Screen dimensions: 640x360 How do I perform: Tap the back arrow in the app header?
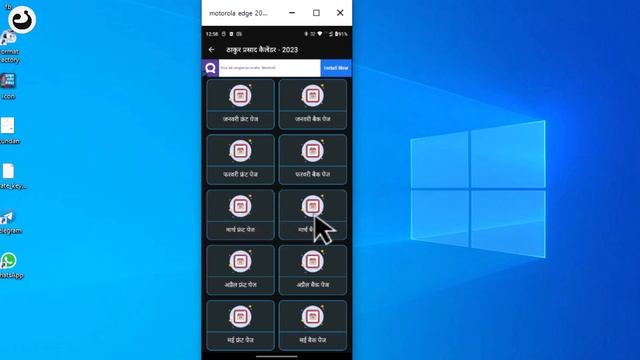pos(211,49)
